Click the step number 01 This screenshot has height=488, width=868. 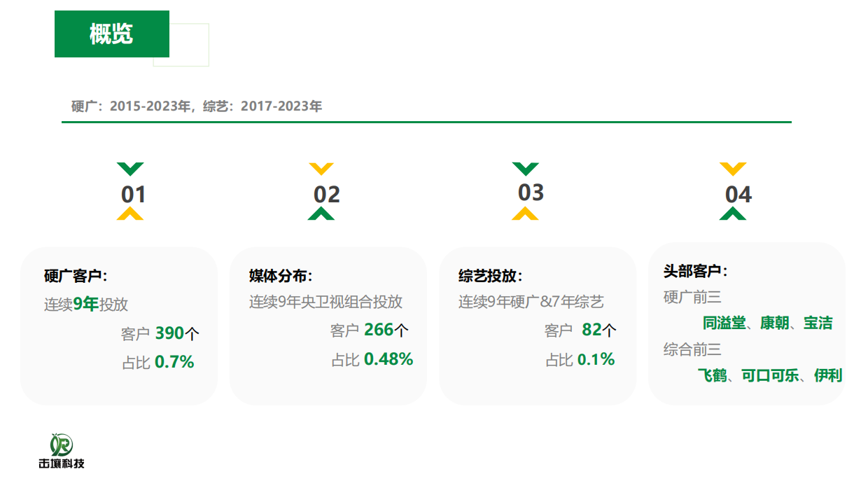coord(134,195)
